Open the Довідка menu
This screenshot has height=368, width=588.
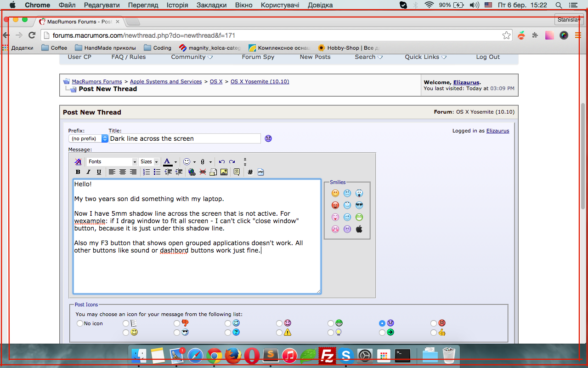click(320, 5)
